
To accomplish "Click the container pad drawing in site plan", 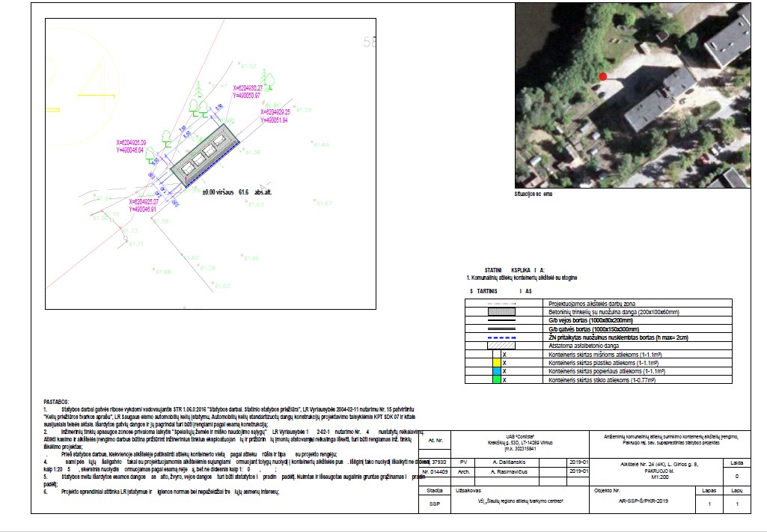I will click(x=204, y=155).
